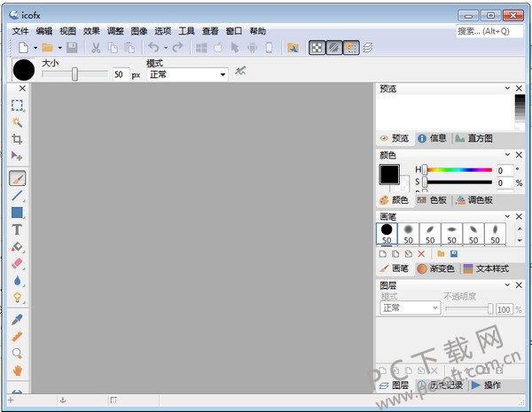Click the black foreground color swatch

tap(389, 175)
